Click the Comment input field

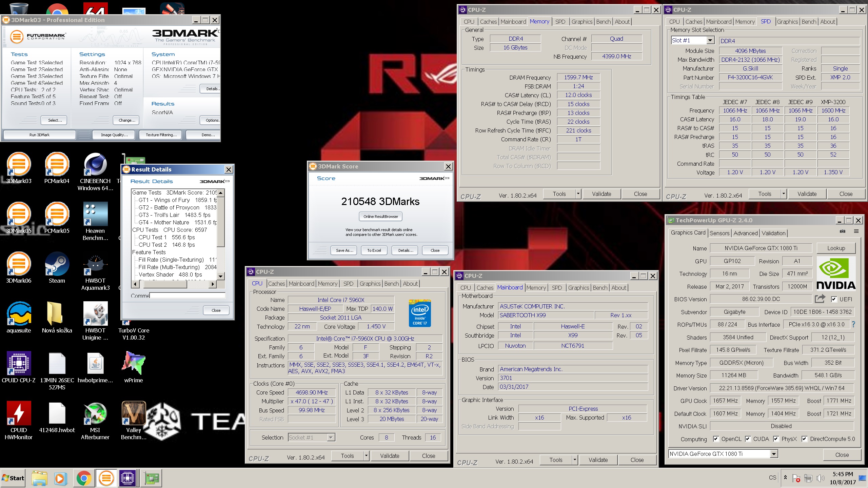click(x=188, y=296)
